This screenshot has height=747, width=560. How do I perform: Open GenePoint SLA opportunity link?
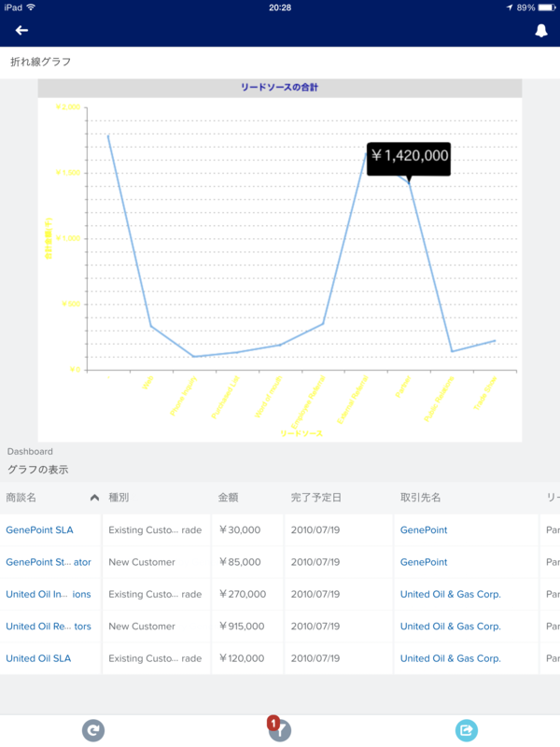(39, 529)
